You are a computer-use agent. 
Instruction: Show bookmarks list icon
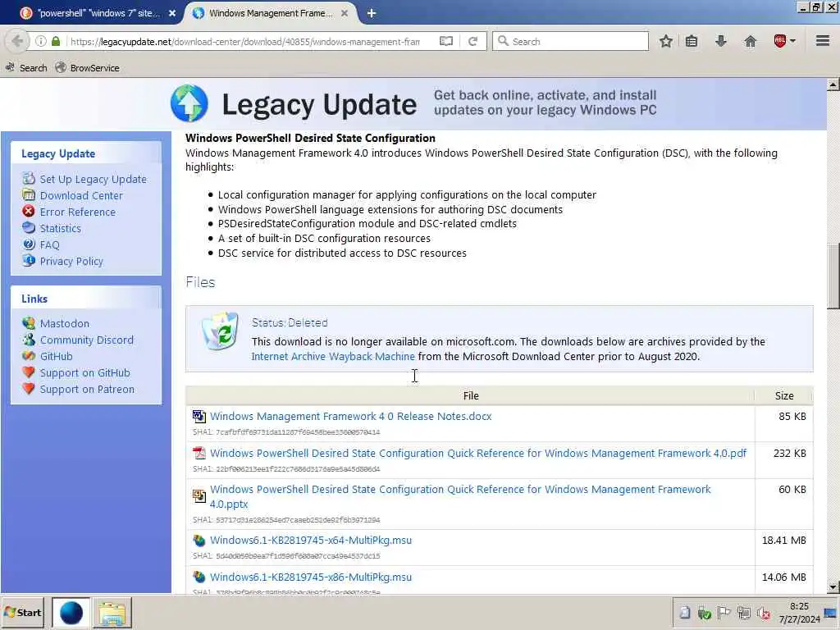692,41
